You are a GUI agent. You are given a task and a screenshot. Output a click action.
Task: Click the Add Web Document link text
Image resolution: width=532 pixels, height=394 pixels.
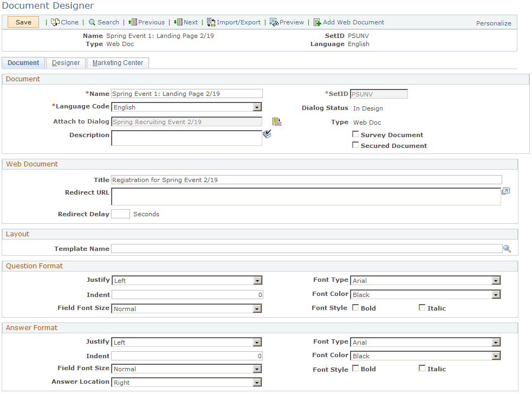353,22
